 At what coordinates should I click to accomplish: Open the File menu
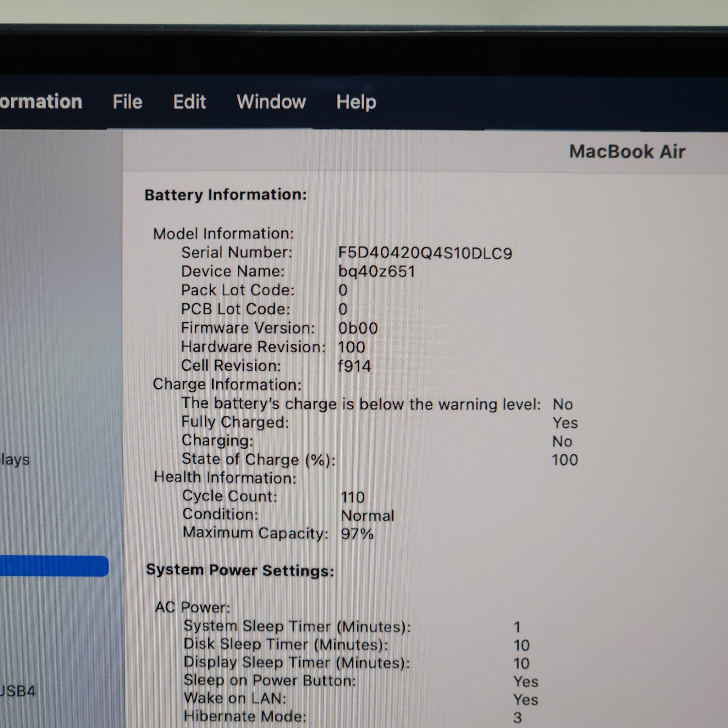[127, 102]
